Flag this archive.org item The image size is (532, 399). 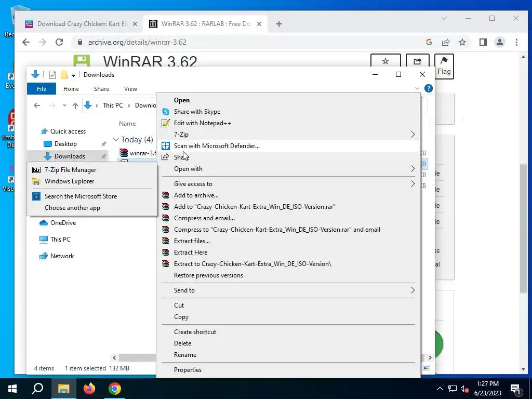point(444,66)
